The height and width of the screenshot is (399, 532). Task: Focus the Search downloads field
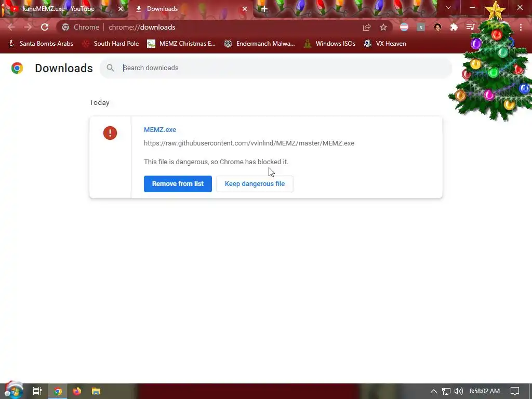(x=276, y=68)
